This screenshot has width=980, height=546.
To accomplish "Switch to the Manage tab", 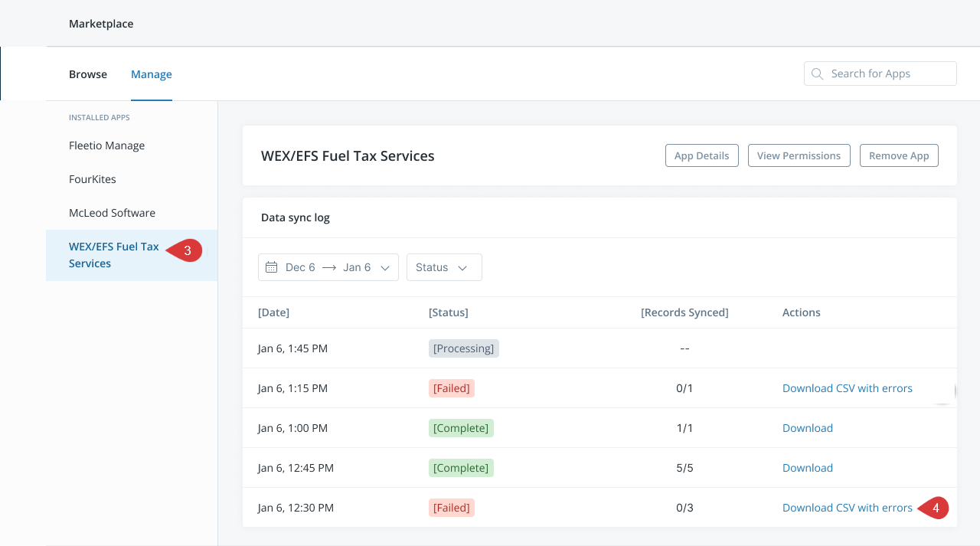I will (152, 74).
